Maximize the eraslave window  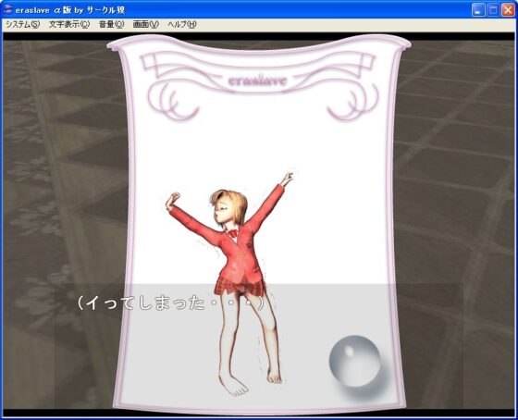(493, 10)
